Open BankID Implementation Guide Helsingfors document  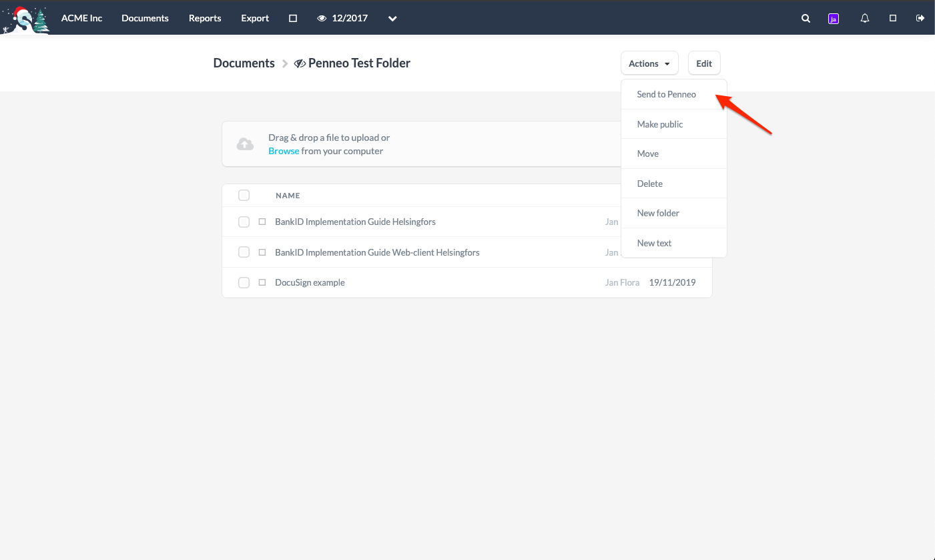coord(355,222)
